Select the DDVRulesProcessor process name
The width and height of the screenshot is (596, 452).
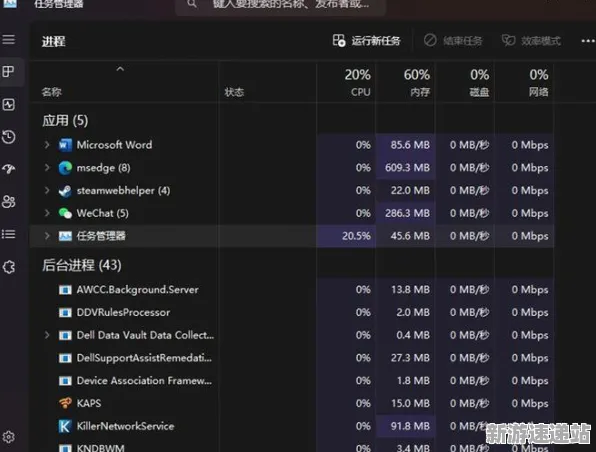[x=123, y=312]
